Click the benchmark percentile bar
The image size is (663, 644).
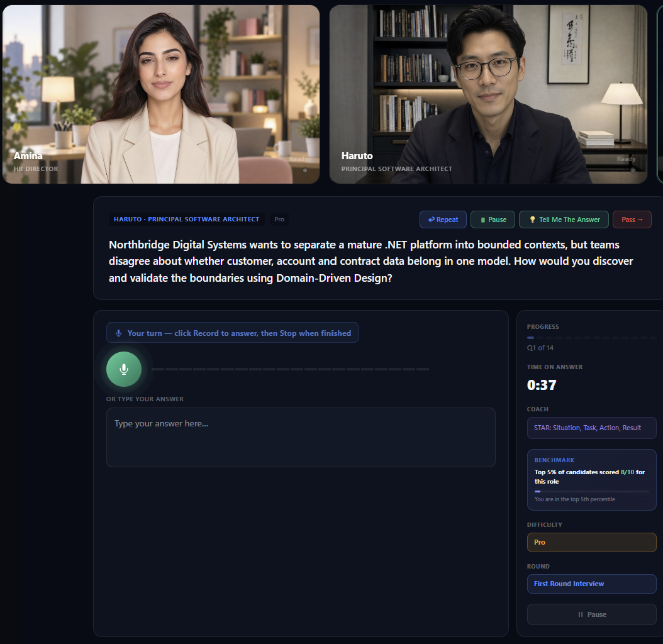click(x=591, y=491)
